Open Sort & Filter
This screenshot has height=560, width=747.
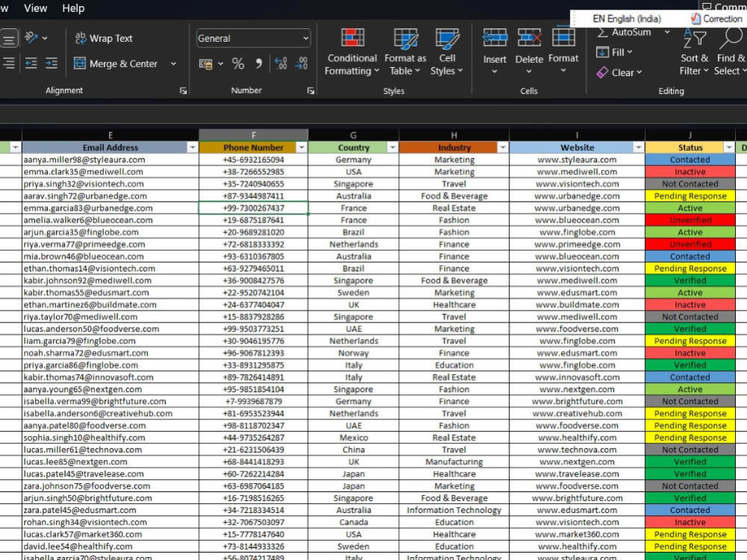[694, 52]
